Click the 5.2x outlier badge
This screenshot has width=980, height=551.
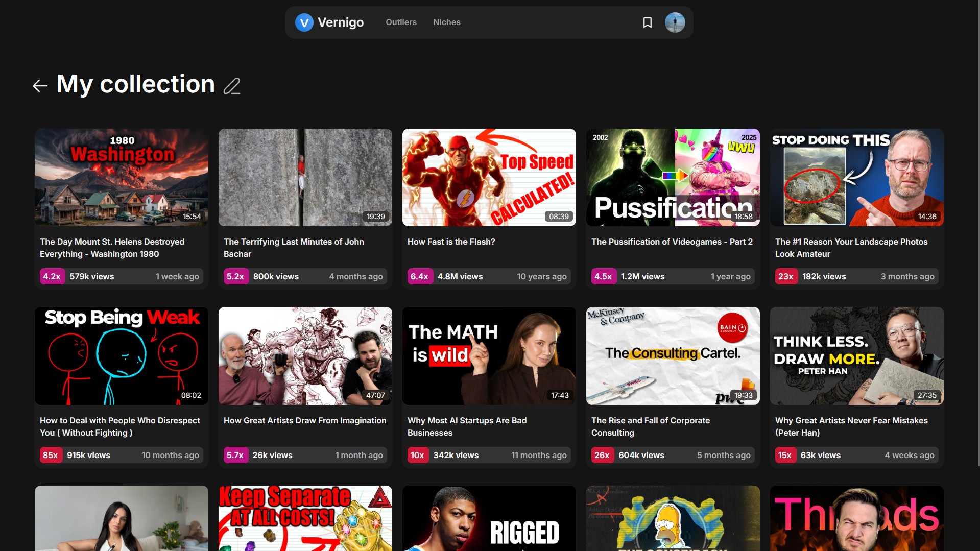[235, 276]
